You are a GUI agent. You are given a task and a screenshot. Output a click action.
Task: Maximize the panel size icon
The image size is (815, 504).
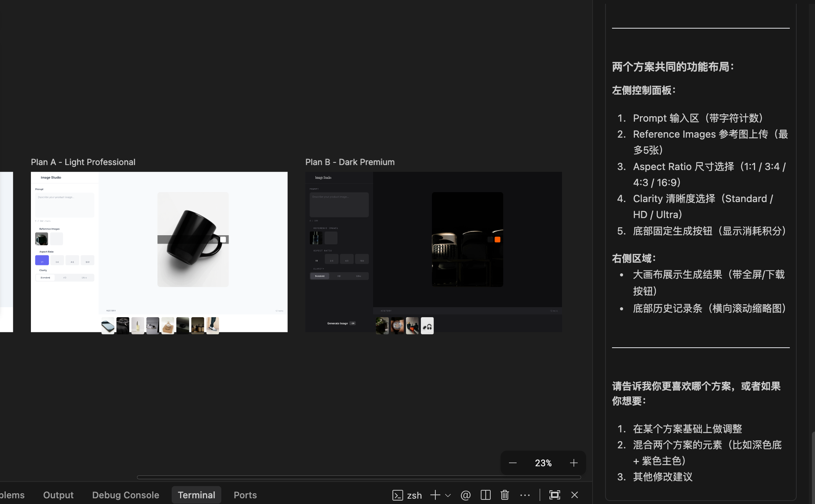click(554, 495)
